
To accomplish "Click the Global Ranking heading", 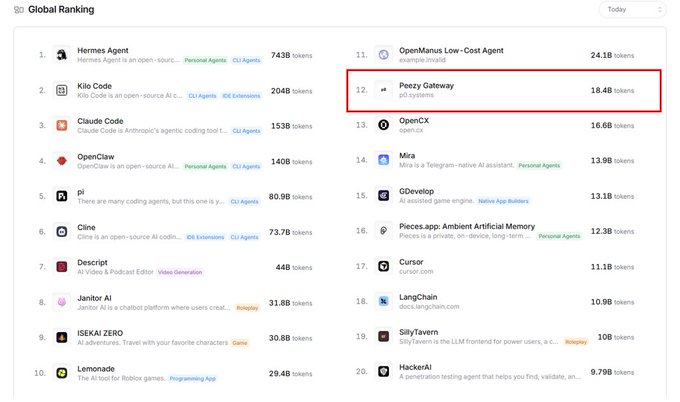I will click(x=61, y=10).
